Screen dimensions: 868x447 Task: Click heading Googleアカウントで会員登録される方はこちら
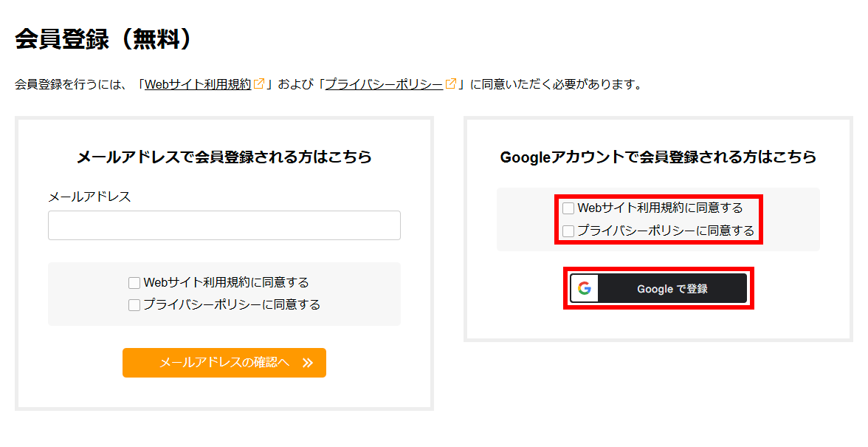pos(658,157)
